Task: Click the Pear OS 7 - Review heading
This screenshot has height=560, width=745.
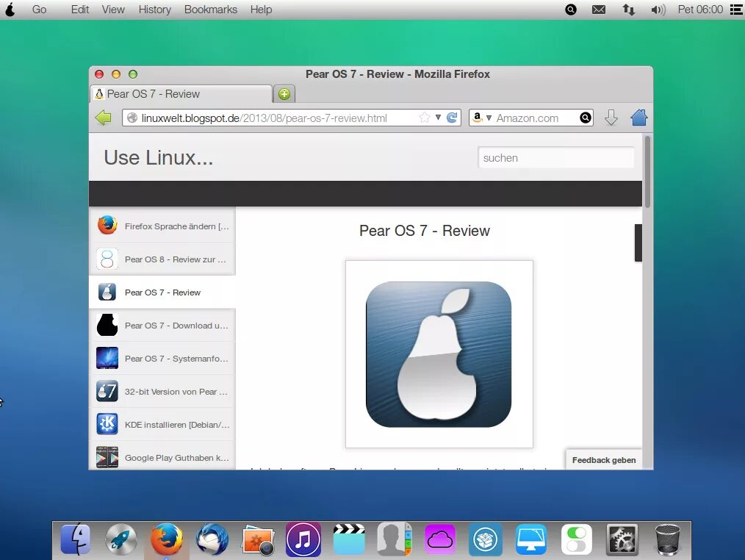Action: point(424,231)
